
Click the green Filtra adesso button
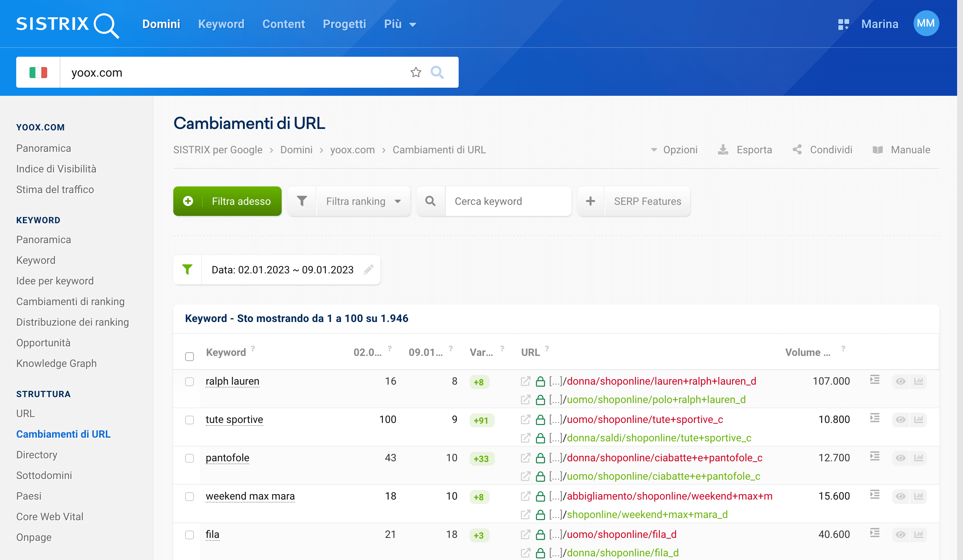[227, 201]
